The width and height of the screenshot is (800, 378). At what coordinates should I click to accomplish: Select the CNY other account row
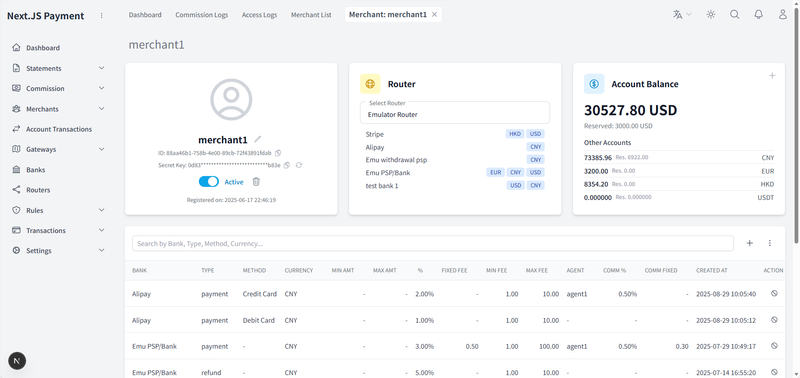pyautogui.click(x=679, y=158)
